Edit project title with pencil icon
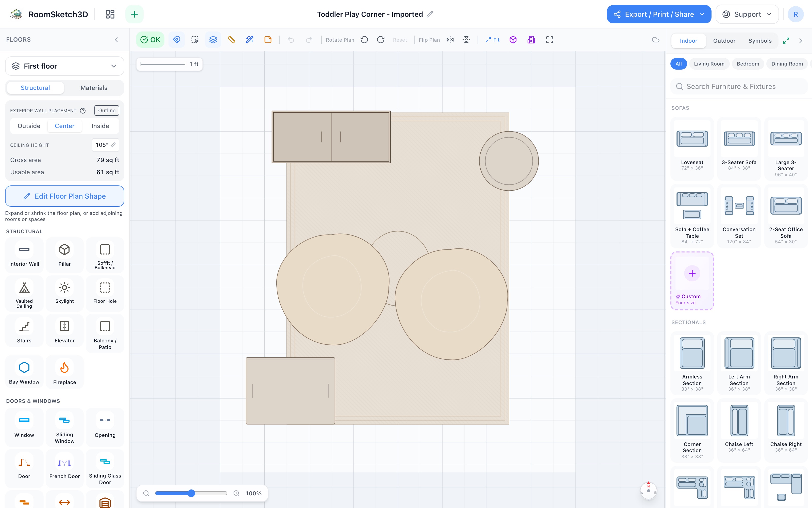Screen dimensions: 812x508 click(430, 14)
